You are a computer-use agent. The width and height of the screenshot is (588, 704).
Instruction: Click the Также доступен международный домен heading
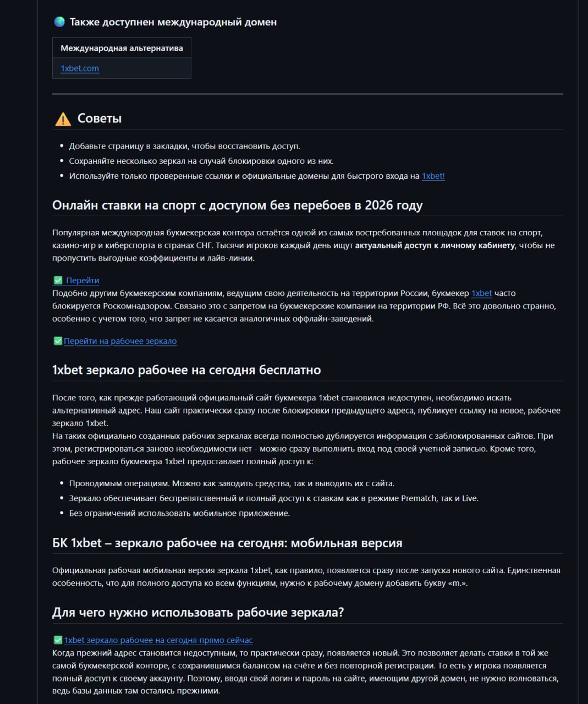[x=173, y=22]
